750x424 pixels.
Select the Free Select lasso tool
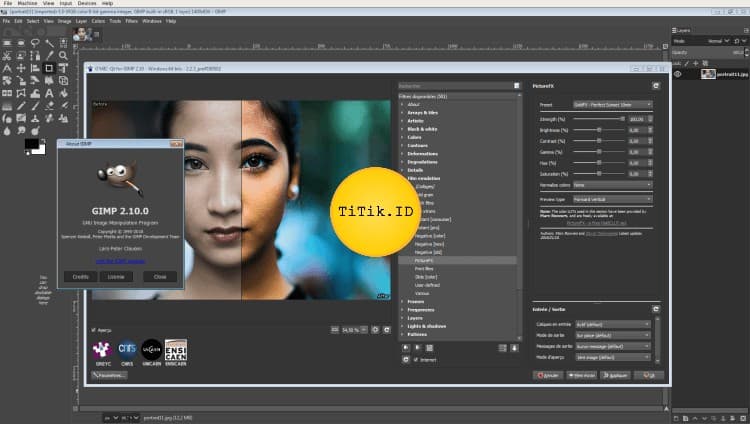coord(35,43)
